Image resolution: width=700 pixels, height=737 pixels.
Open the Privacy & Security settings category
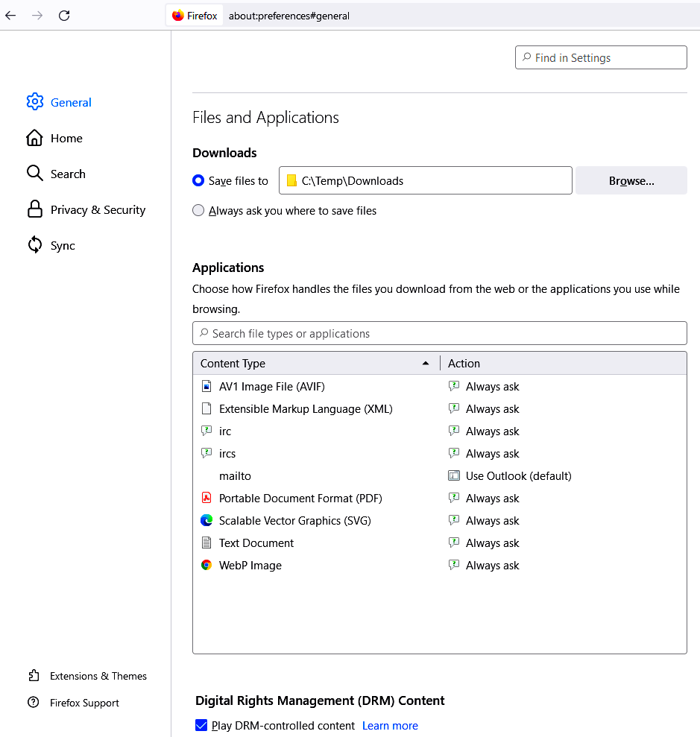click(x=98, y=209)
